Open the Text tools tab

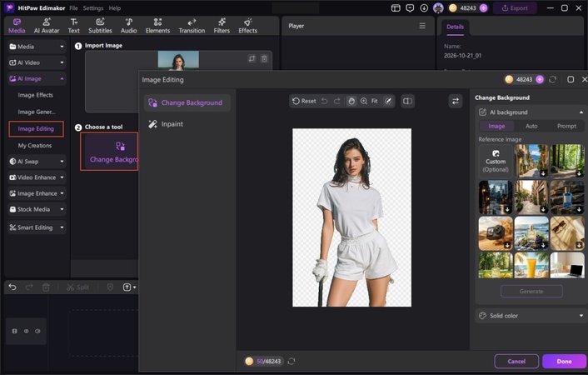[74, 26]
